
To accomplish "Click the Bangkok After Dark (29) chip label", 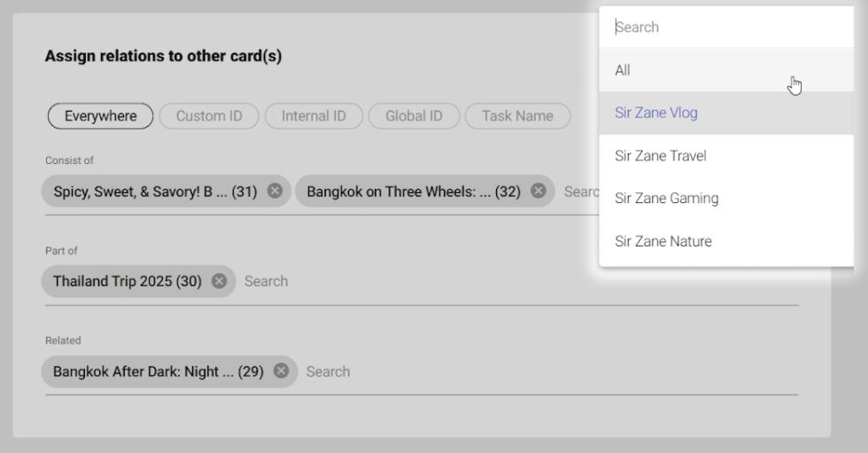I will pos(159,371).
